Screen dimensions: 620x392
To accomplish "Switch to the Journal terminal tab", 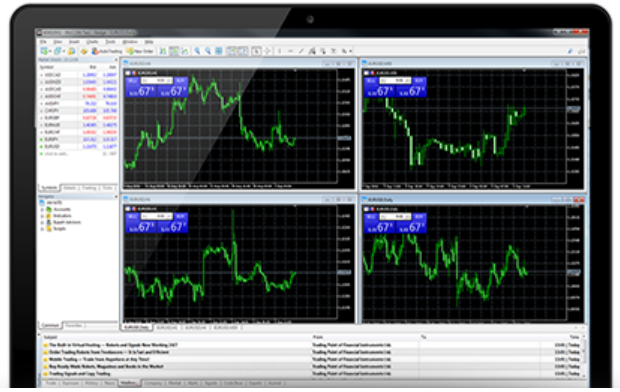I will [274, 383].
